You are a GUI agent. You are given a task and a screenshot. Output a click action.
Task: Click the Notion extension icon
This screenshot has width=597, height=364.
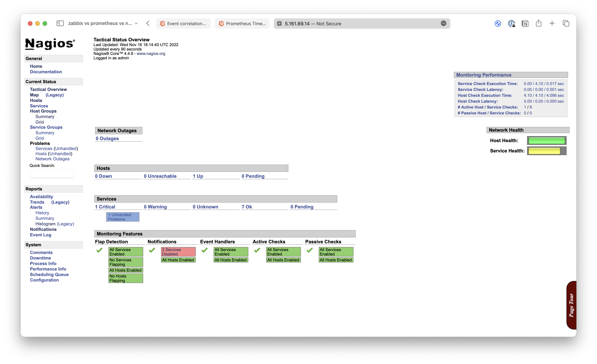pos(525,23)
